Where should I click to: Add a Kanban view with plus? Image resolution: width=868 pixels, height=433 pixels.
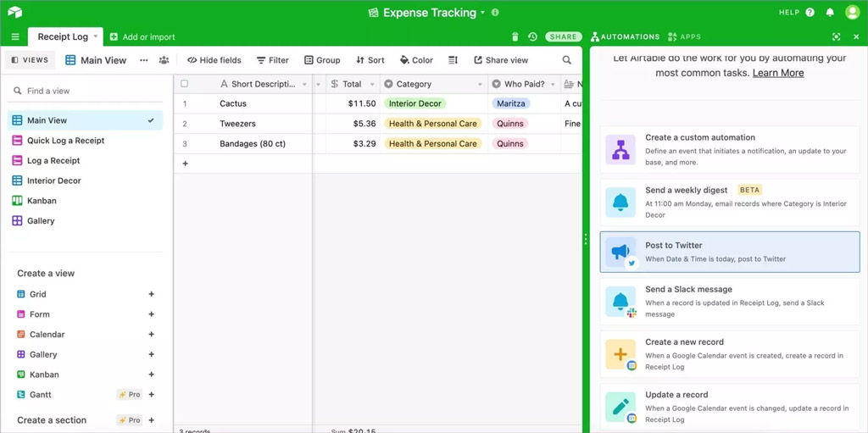click(151, 375)
